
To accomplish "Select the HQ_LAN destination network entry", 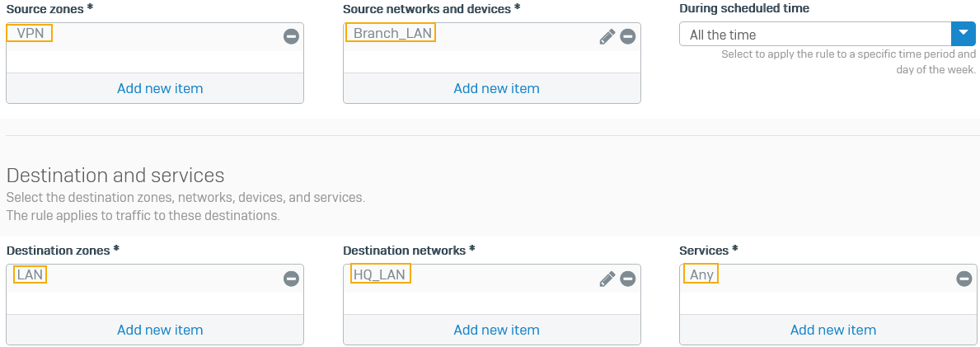I will click(x=380, y=274).
